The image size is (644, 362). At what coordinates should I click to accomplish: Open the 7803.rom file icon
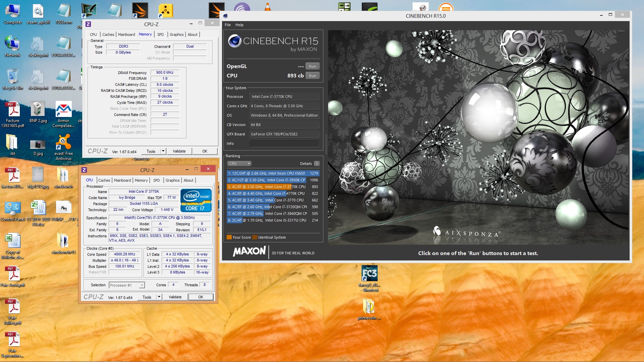(63, 13)
